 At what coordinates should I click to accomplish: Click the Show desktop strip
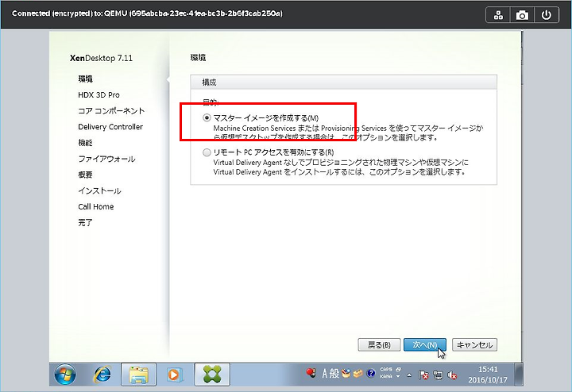click(519, 375)
